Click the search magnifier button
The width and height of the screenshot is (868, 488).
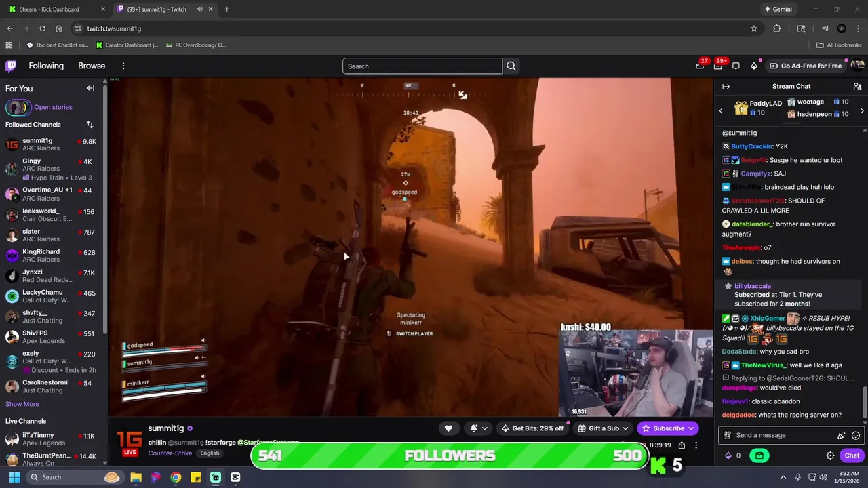[511, 66]
